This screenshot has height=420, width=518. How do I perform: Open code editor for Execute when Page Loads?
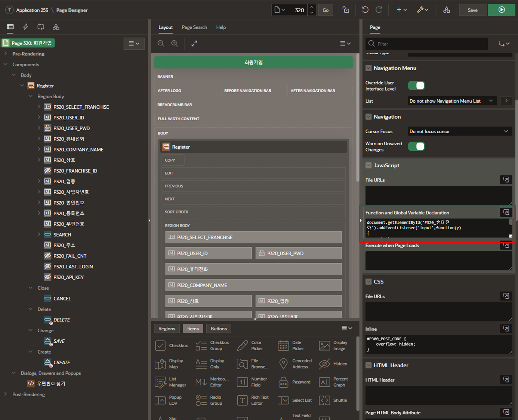click(x=506, y=245)
